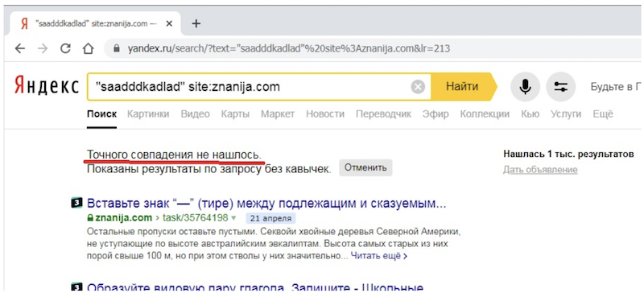Open the Маркет tab
This screenshot has height=293, width=644.
(x=278, y=113)
